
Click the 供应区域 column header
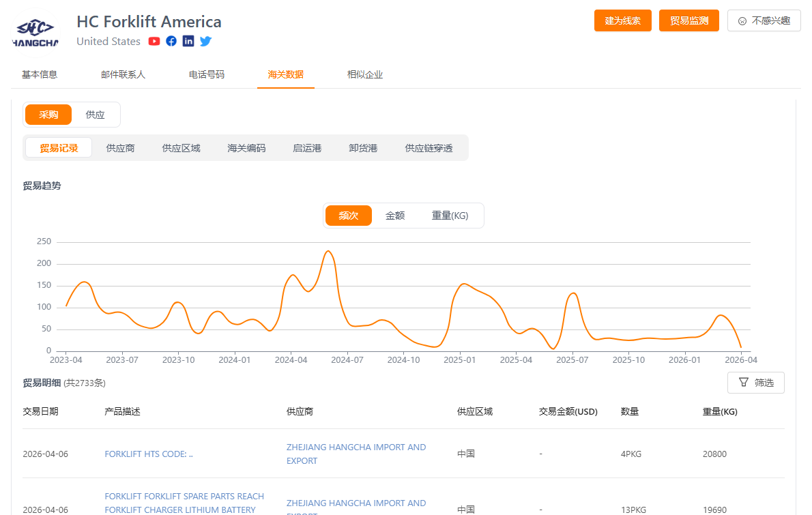pyautogui.click(x=475, y=411)
